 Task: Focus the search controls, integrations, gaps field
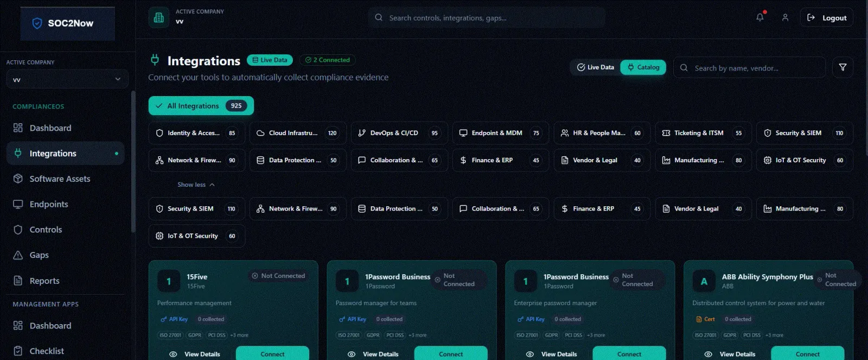click(487, 17)
